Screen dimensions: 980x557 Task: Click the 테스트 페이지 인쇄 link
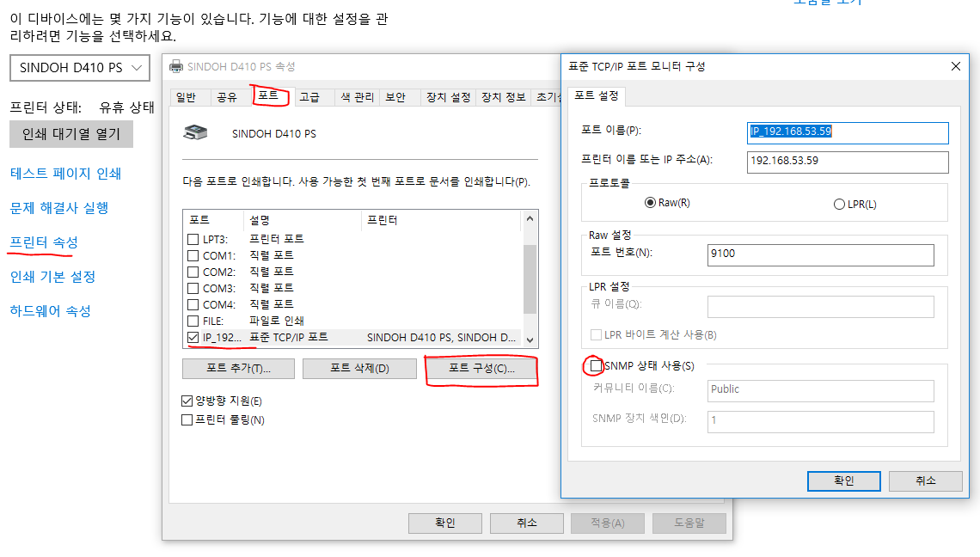click(65, 174)
